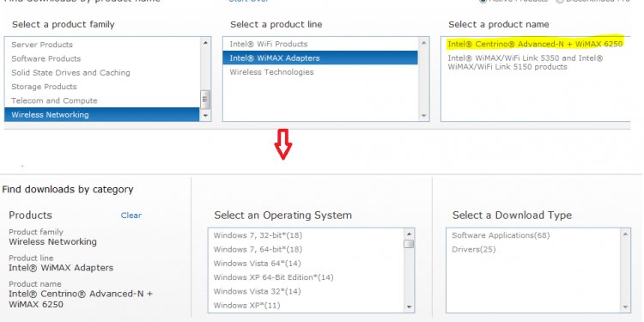The width and height of the screenshot is (644, 322).
Task: Choose Drivers download type
Action: (532, 249)
